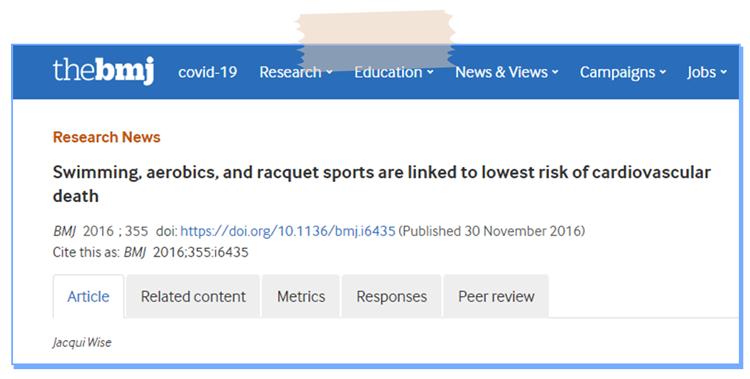Screen dimensions: 750x379
Task: Click the Research News section heading
Action: 107,137
